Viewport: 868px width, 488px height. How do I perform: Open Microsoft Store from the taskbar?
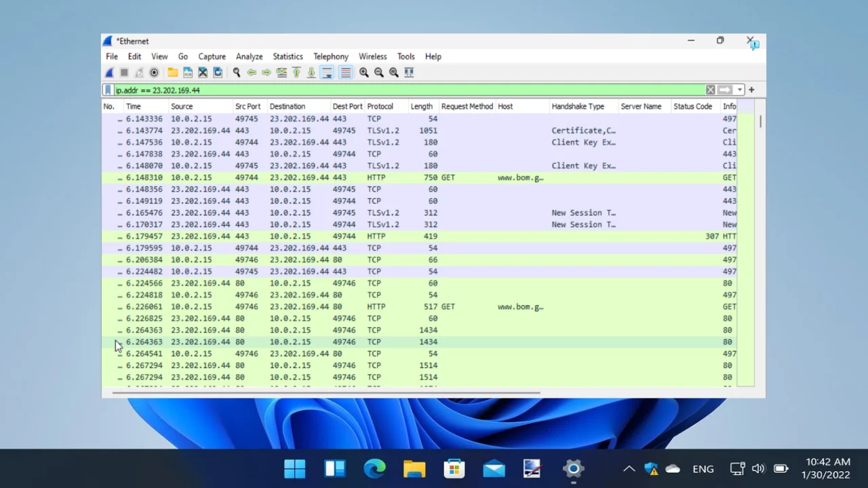tap(454, 468)
